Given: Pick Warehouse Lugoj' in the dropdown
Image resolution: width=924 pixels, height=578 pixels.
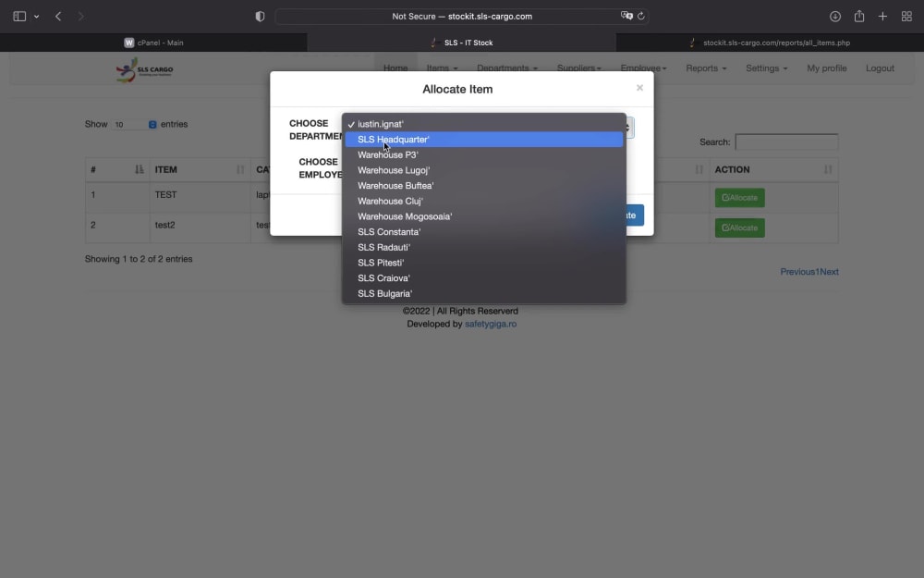Looking at the screenshot, I should (484, 170).
